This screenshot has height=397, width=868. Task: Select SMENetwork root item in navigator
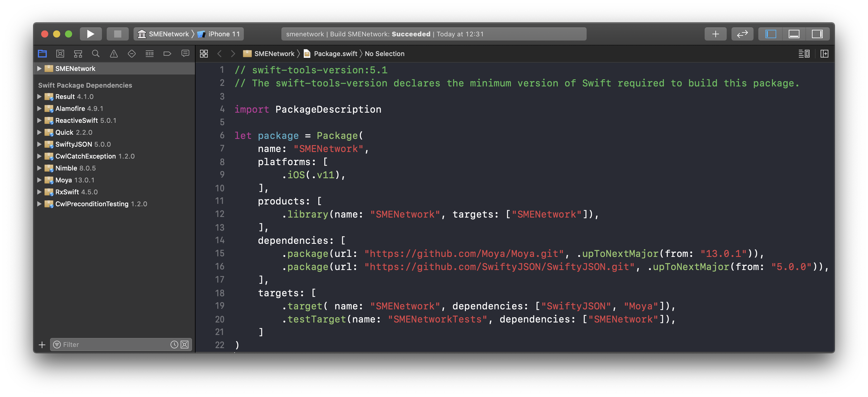114,69
